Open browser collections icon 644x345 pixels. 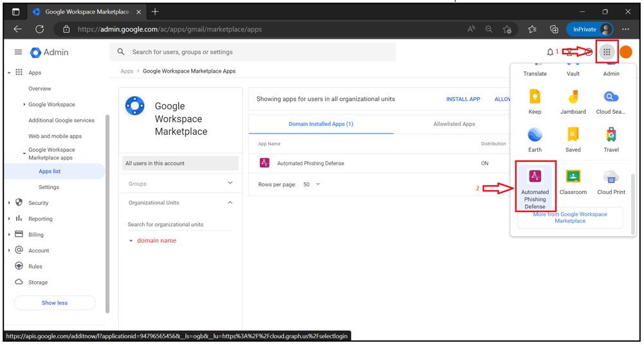(554, 29)
